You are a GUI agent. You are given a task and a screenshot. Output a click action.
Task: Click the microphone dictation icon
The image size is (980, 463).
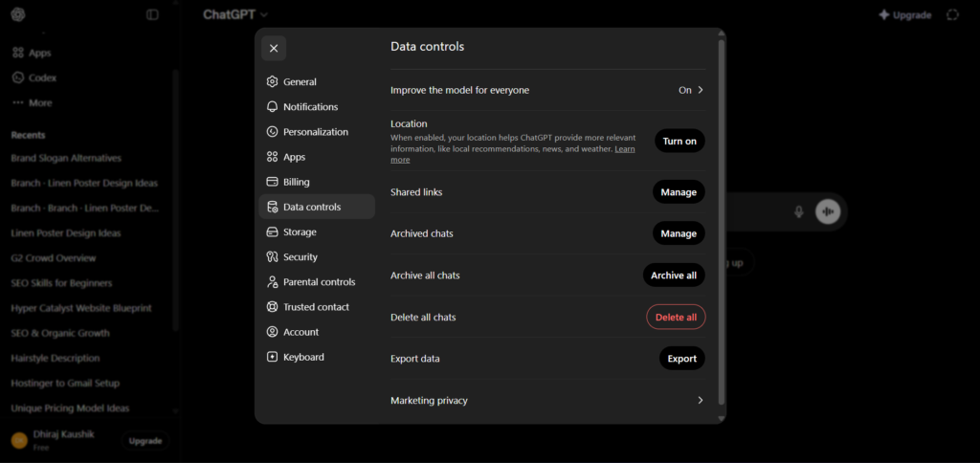click(799, 211)
